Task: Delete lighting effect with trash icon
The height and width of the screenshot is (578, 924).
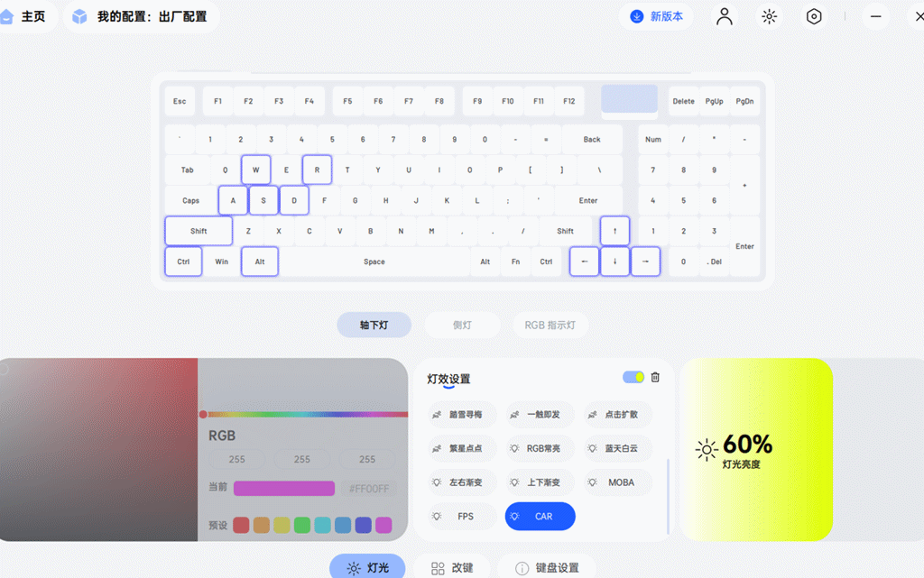Action: click(655, 377)
